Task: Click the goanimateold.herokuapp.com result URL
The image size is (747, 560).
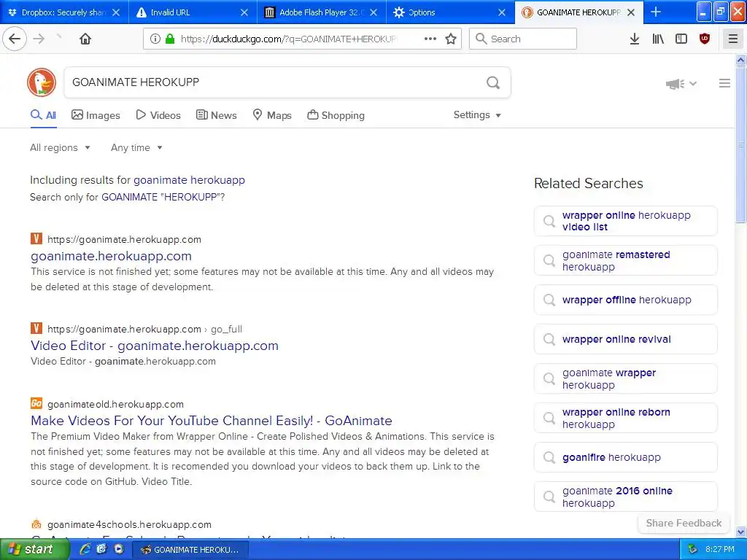Action: (115, 404)
